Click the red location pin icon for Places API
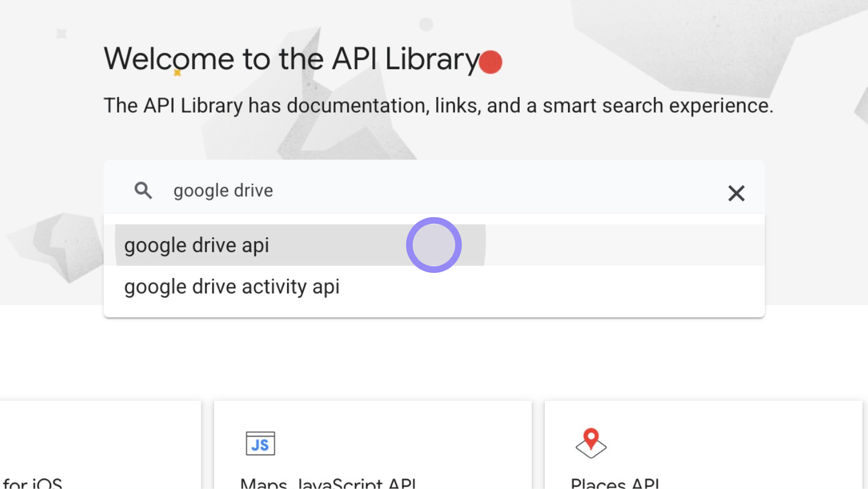868x489 pixels. (590, 442)
